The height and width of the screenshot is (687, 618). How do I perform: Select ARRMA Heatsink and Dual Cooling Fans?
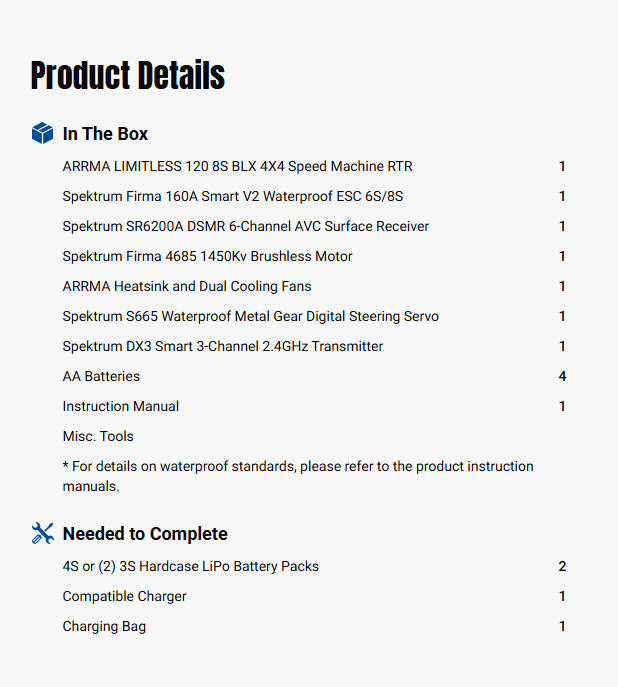[x=187, y=286]
